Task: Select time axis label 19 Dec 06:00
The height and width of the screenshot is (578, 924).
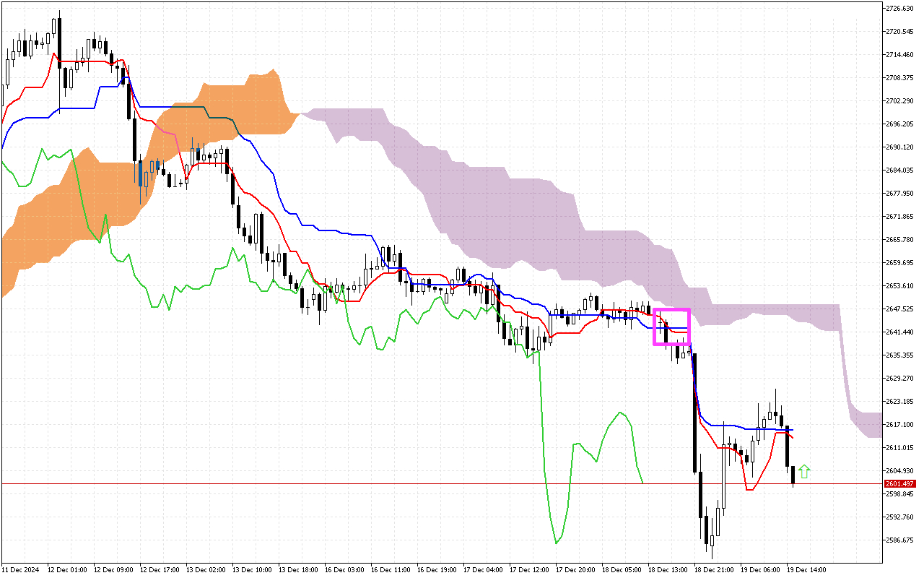Action: point(760,570)
